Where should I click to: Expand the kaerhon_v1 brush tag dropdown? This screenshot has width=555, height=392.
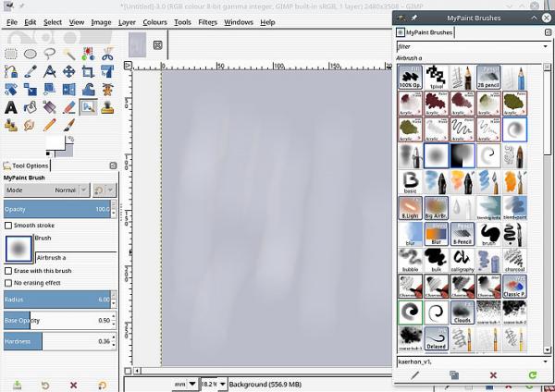pos(545,361)
